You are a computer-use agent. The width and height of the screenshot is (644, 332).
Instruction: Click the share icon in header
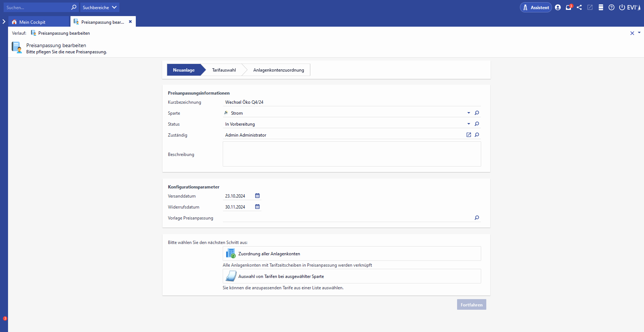pos(579,7)
